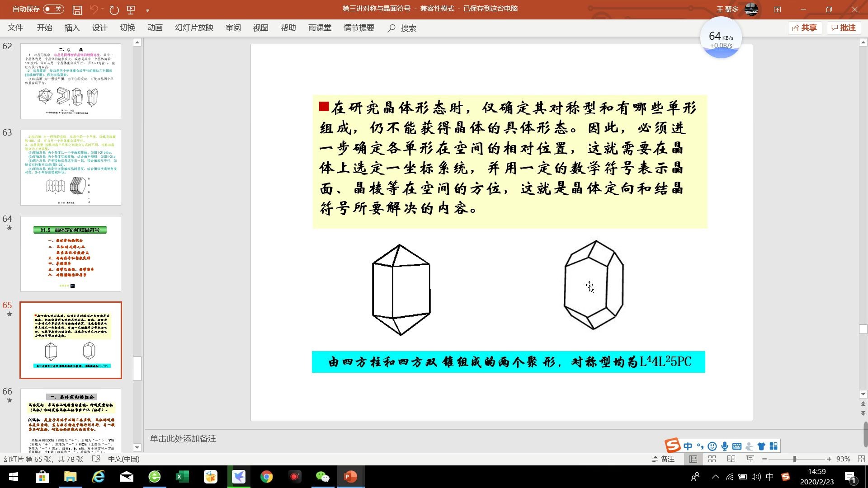Image resolution: width=868 pixels, height=488 pixels.
Task: Open the 情节提要 tab
Action: pos(359,28)
